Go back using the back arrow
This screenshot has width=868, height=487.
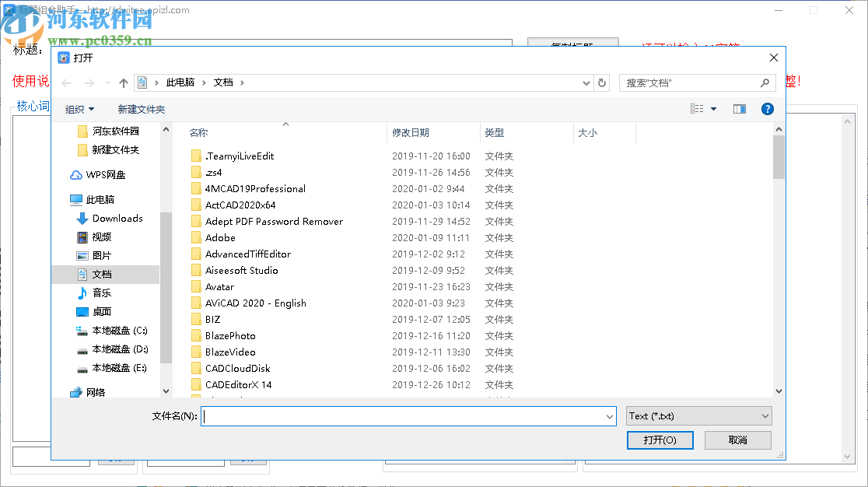[x=65, y=82]
